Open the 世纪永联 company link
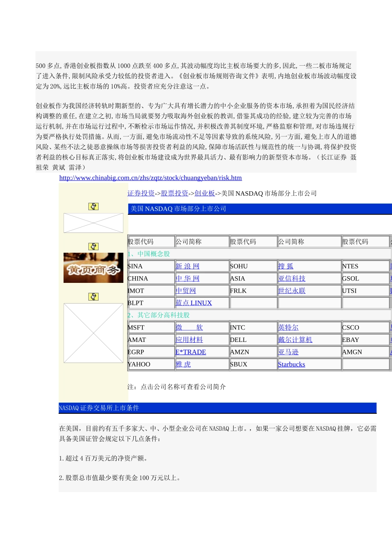 [292, 291]
